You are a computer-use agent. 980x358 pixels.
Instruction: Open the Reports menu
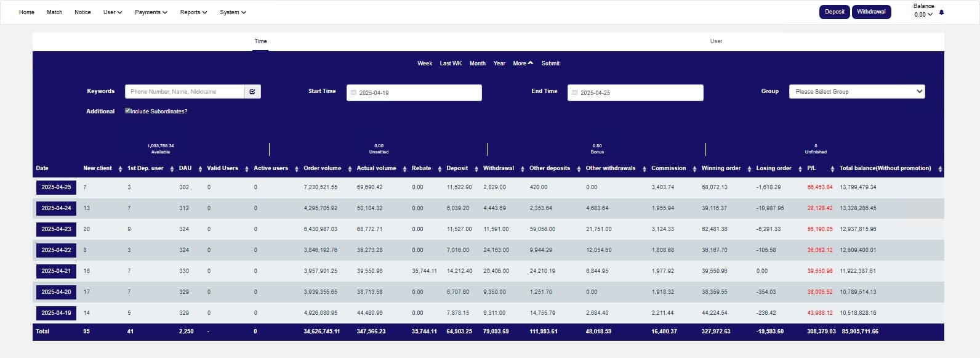[x=193, y=12]
